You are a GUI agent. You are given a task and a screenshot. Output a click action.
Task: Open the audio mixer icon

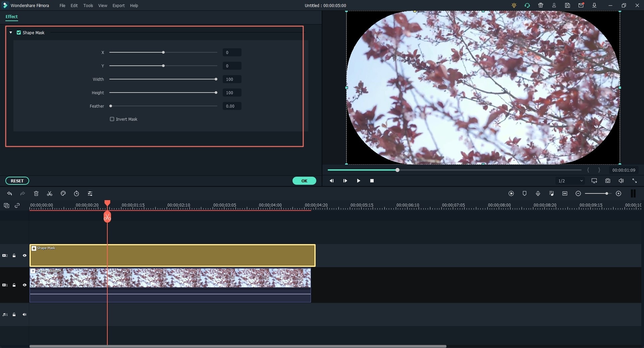click(x=551, y=193)
